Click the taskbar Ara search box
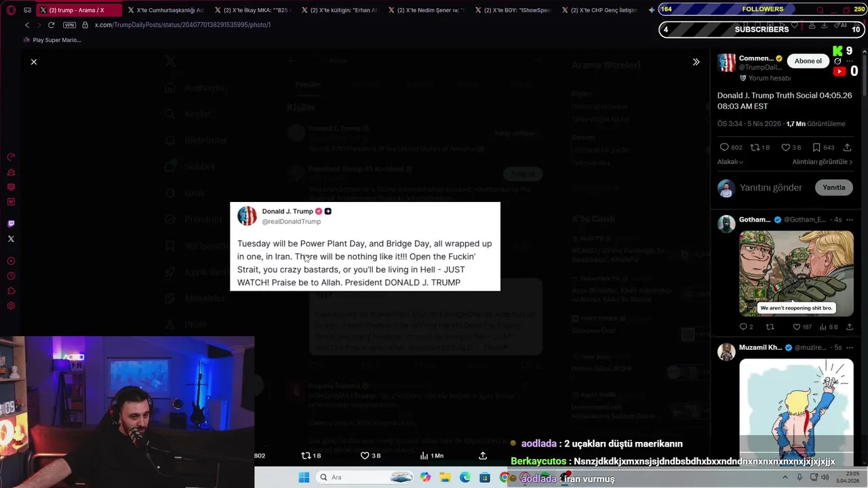This screenshot has width=868, height=488. (x=364, y=477)
